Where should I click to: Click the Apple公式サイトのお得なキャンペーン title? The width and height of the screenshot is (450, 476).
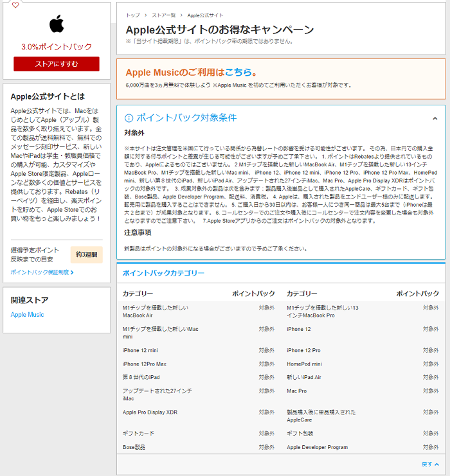point(220,30)
